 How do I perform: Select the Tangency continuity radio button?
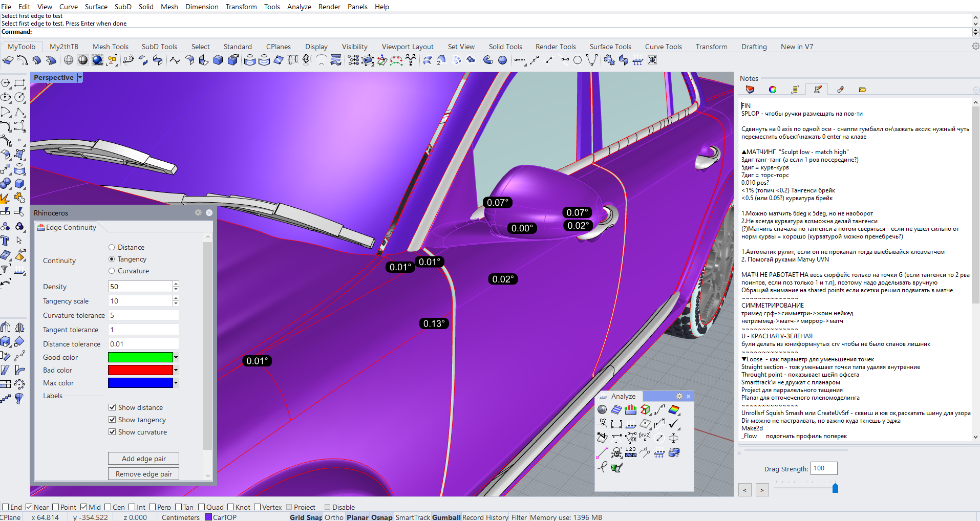click(112, 259)
